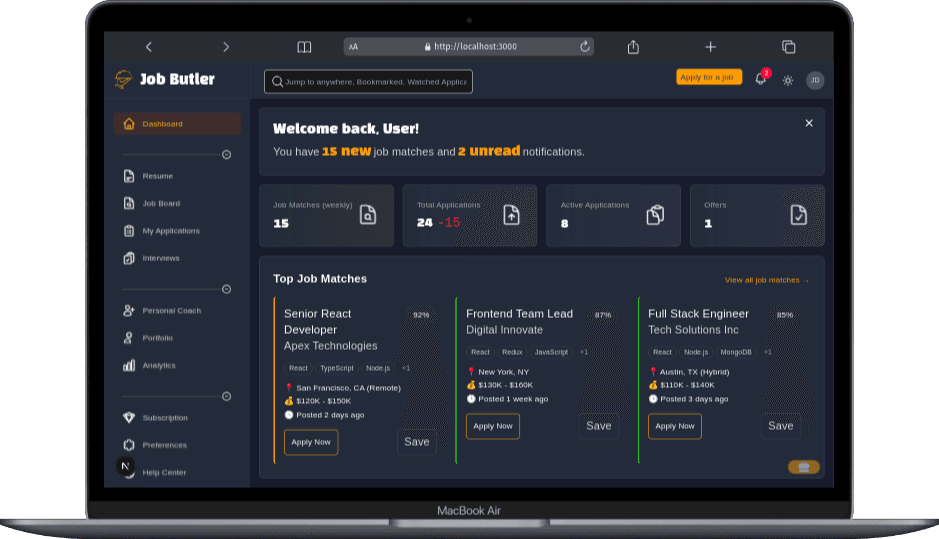Collapse the sidebar section above Subscription
The image size is (939, 539).
pos(226,396)
